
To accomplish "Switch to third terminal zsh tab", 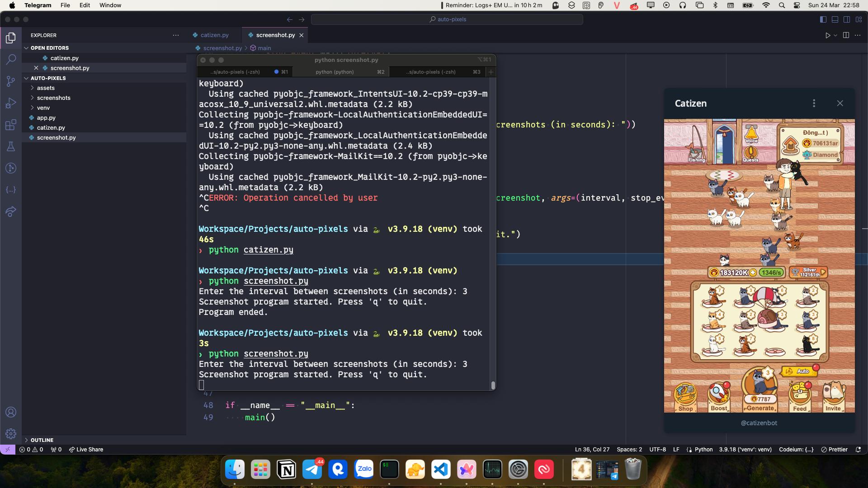I will 437,72.
